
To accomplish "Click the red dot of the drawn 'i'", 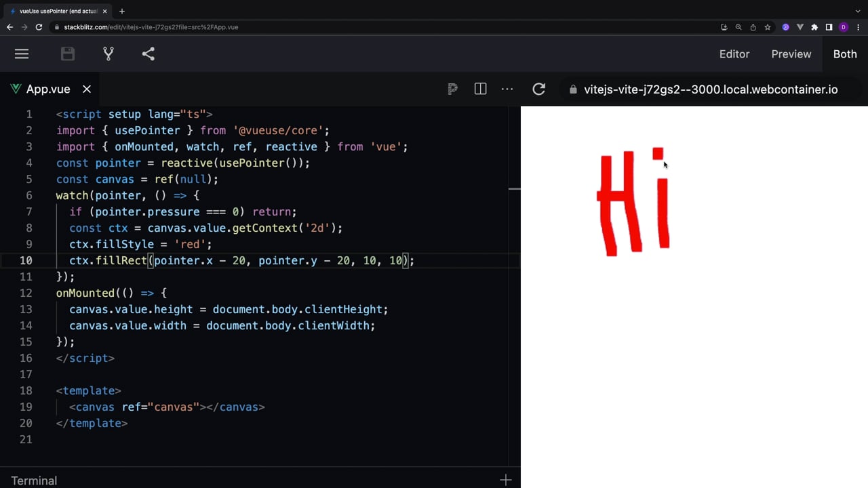I will (x=658, y=154).
